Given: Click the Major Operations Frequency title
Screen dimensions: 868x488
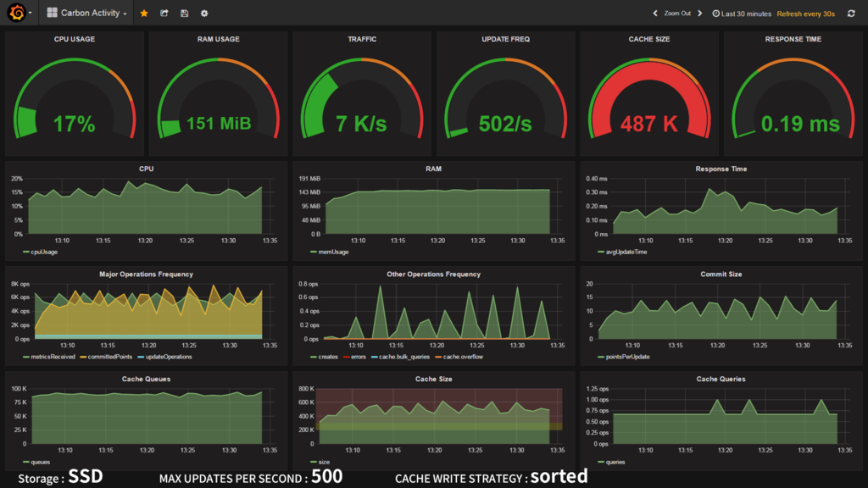Looking at the screenshot, I should click(146, 274).
